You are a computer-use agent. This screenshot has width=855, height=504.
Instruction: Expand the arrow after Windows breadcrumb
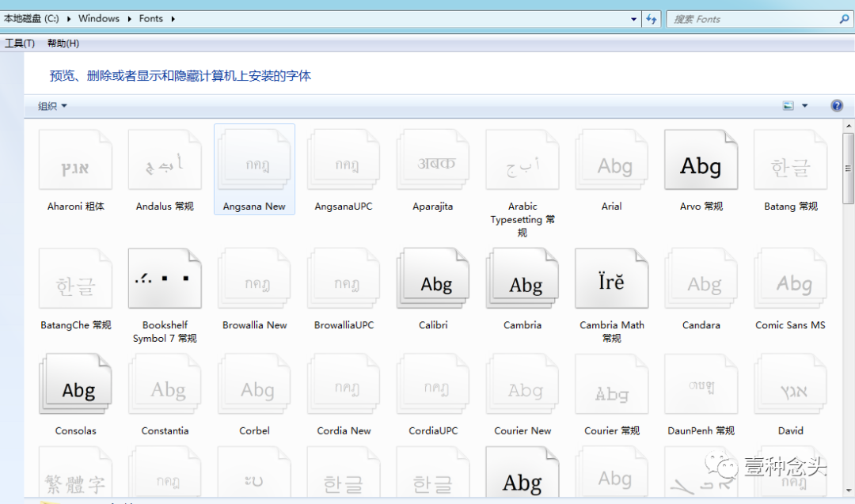click(129, 18)
